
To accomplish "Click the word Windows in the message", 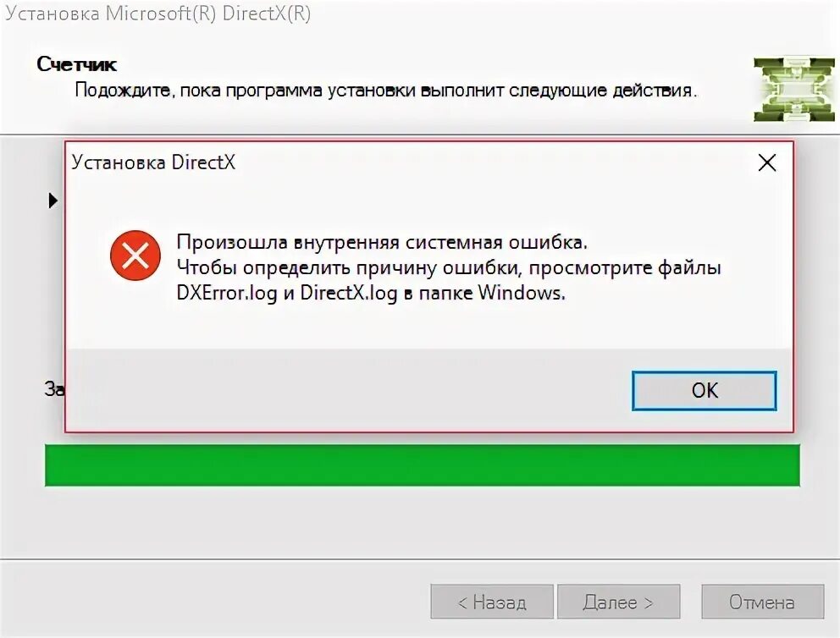I will tap(522, 293).
